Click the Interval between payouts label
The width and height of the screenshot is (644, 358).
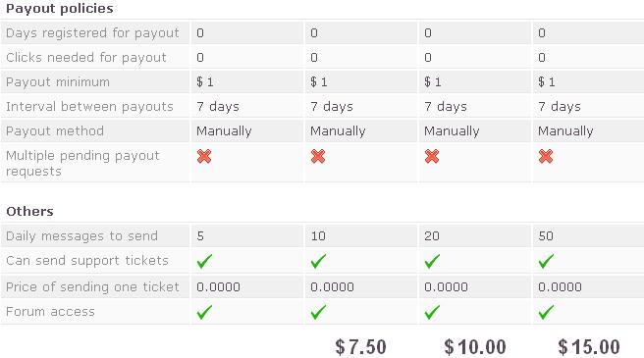click(89, 107)
